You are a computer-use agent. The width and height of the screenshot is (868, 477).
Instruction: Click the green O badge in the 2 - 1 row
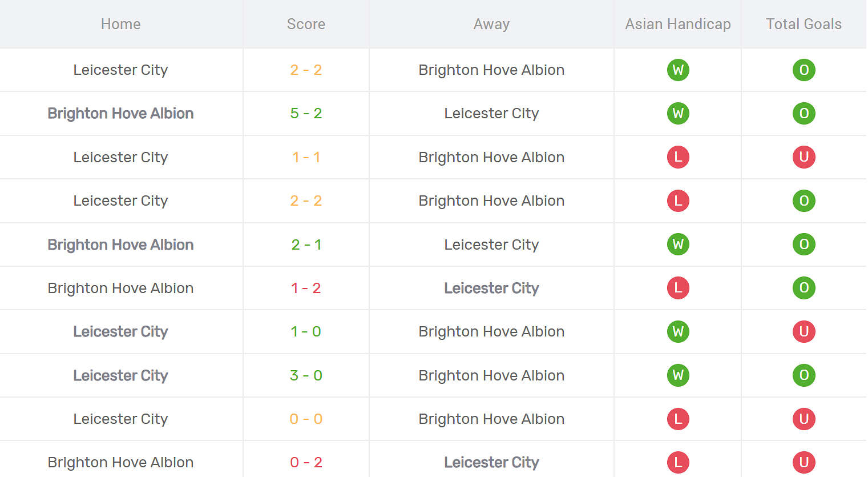804,244
